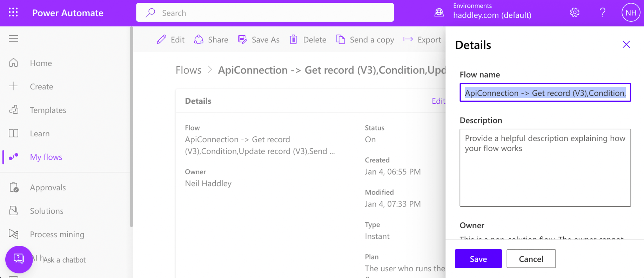644x278 pixels.
Task: Open the settings gear icon
Action: (x=575, y=13)
